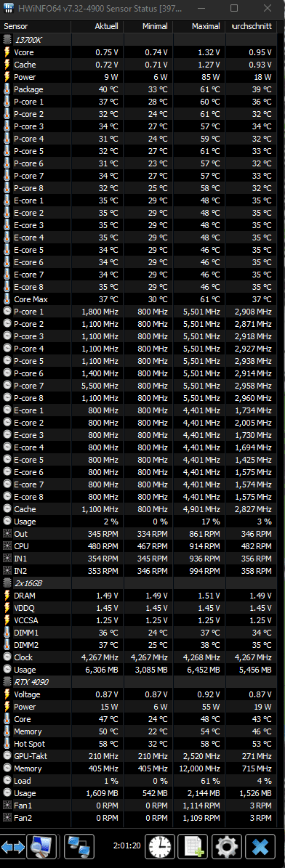Click the Durchschnitt column header
This screenshot has width=285, height=868.
pos(250,26)
